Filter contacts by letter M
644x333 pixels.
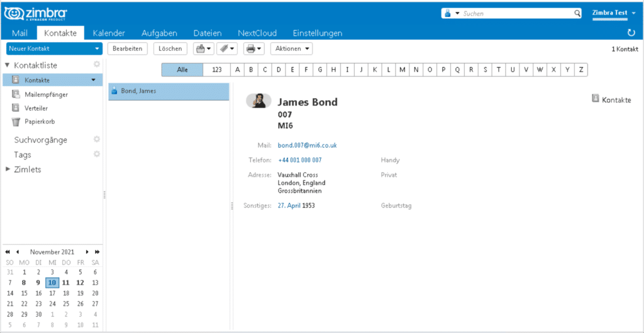coord(402,70)
